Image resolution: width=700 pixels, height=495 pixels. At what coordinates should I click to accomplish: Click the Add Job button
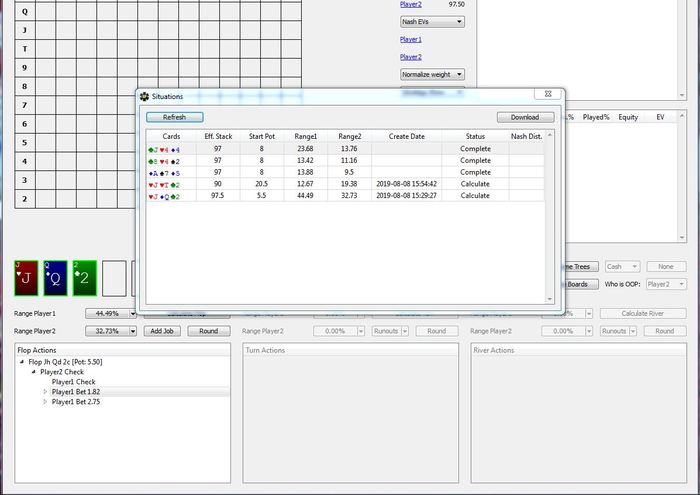coord(162,331)
